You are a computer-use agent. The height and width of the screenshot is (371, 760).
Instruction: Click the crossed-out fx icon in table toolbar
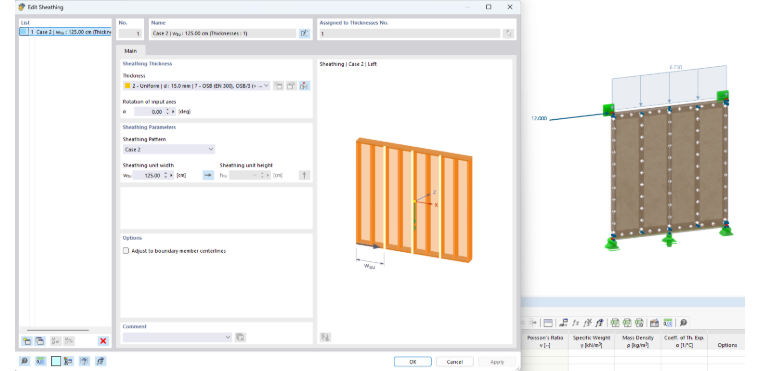pos(587,323)
